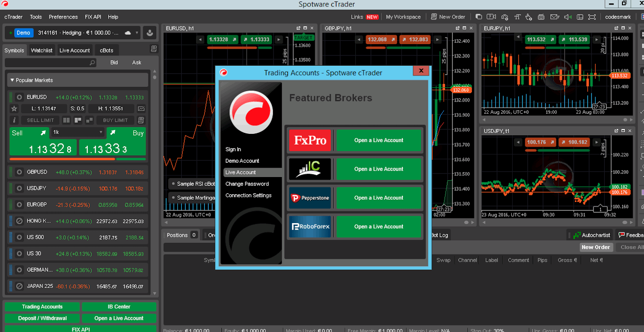Open My Workspace
This screenshot has width=644, height=332.
click(x=403, y=17)
